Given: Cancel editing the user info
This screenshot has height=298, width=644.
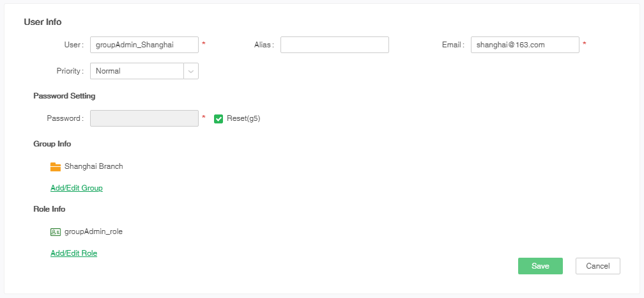Looking at the screenshot, I should point(598,266).
